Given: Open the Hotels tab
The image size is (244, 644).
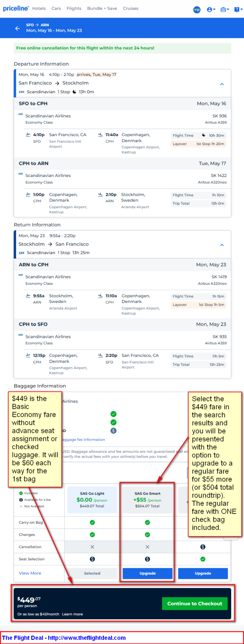Looking at the screenshot, I should click(39, 8).
